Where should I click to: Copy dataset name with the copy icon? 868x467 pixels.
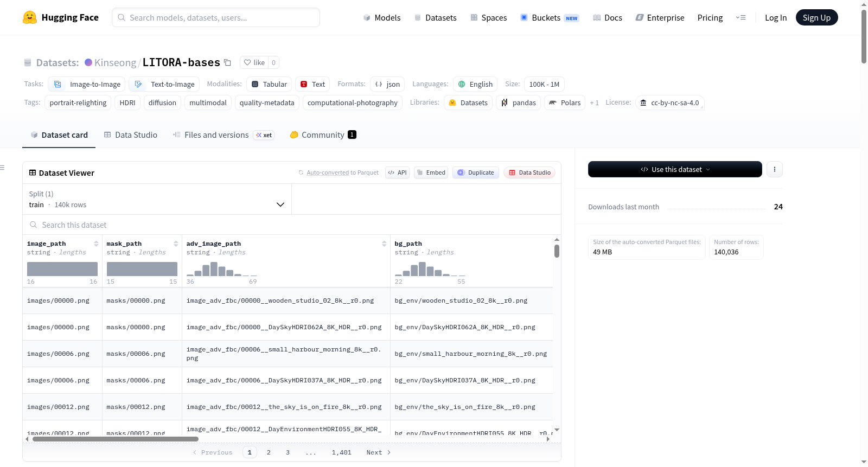pos(228,62)
